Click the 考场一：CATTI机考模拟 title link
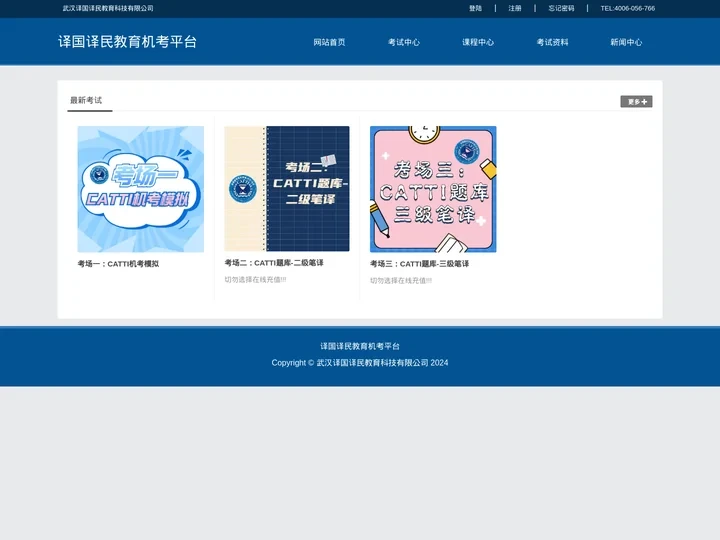Viewport: 720px width, 540px height. [118, 264]
